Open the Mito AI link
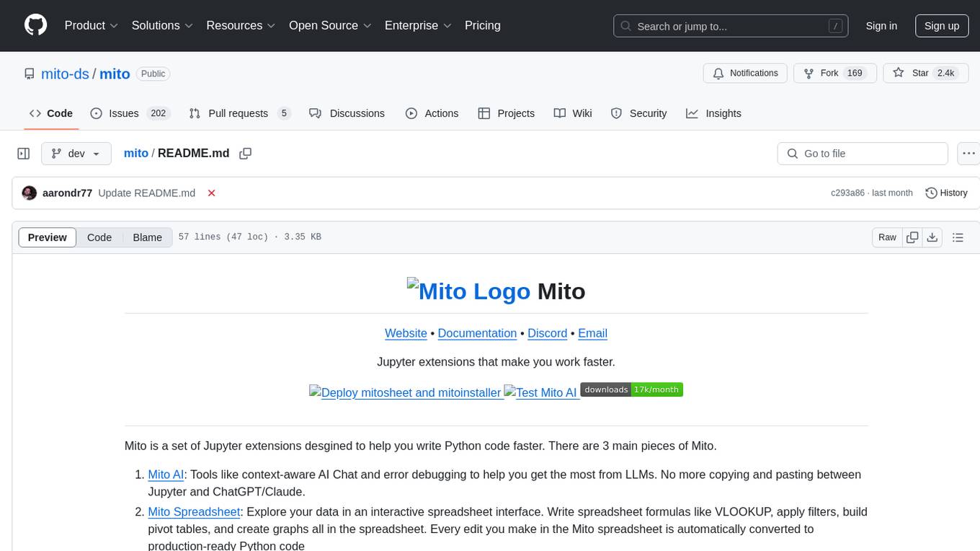 pos(166,475)
